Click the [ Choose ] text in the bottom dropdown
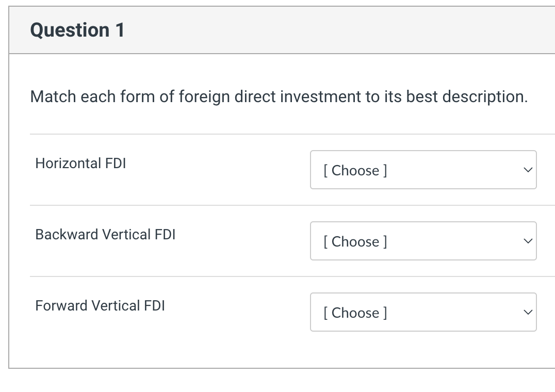This screenshot has height=392, width=555. pyautogui.click(x=354, y=313)
